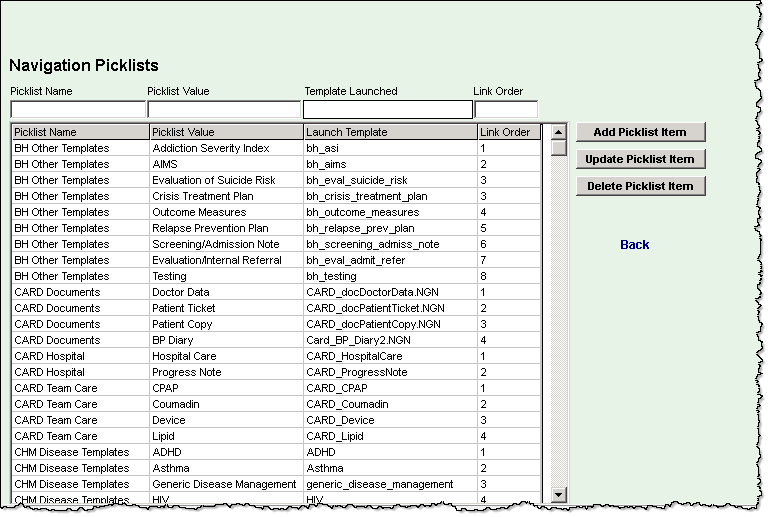
Task: Click the scrollbar up arrow
Action: [x=558, y=132]
